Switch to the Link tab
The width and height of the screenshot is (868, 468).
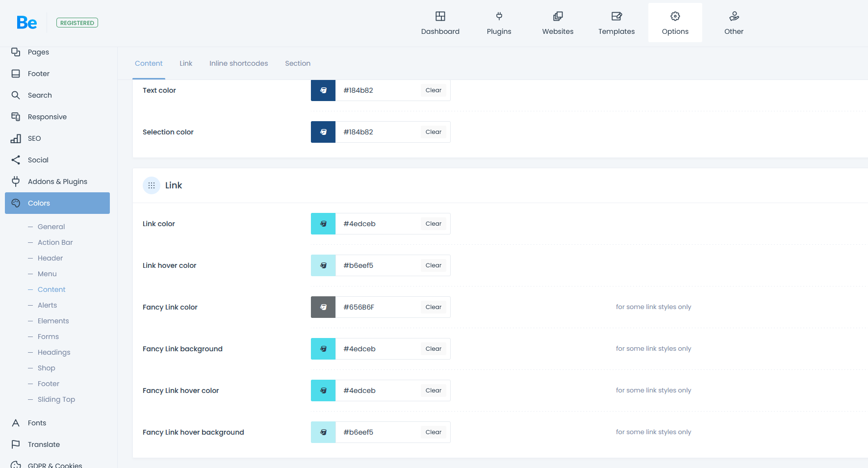(x=186, y=63)
